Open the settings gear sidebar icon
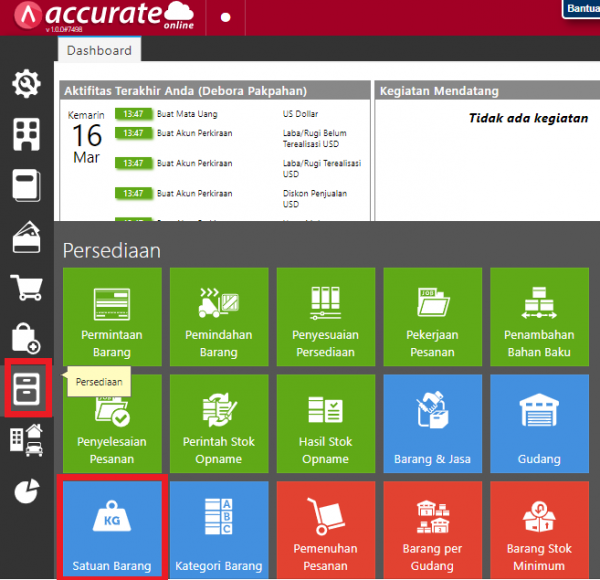The width and height of the screenshot is (600, 580). click(26, 83)
